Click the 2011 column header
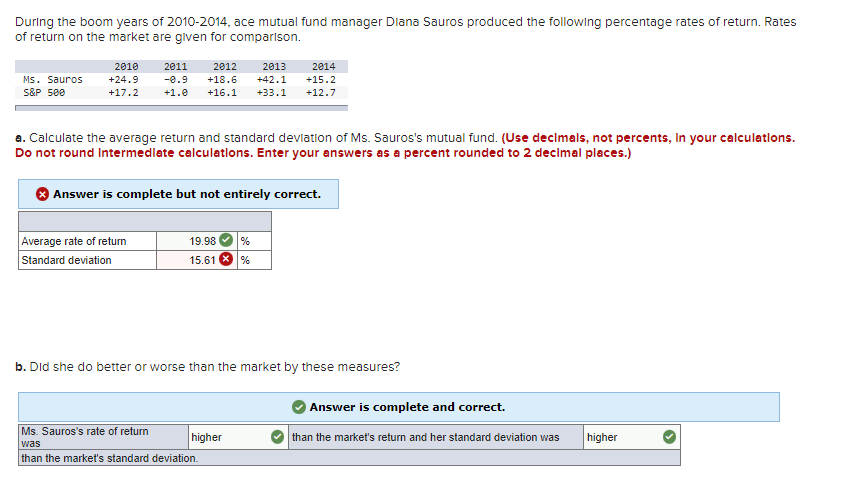Image resolution: width=849 pixels, height=479 pixels. coord(175,67)
